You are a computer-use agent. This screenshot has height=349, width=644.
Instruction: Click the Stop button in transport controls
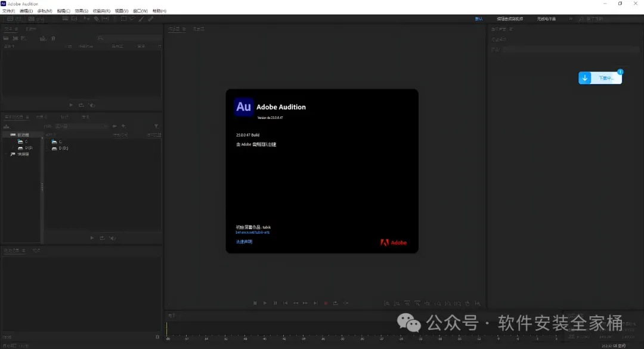click(x=255, y=303)
